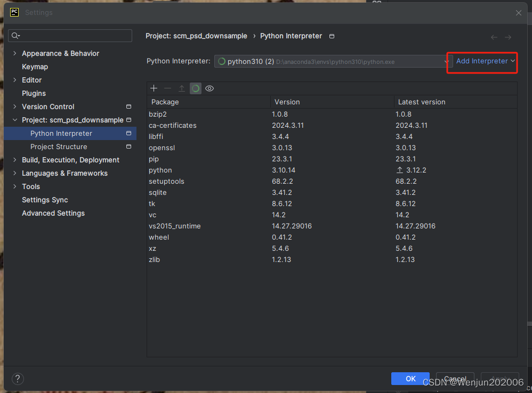Viewport: 532px width, 393px height.
Task: Click the Install package plus icon
Action: point(154,88)
